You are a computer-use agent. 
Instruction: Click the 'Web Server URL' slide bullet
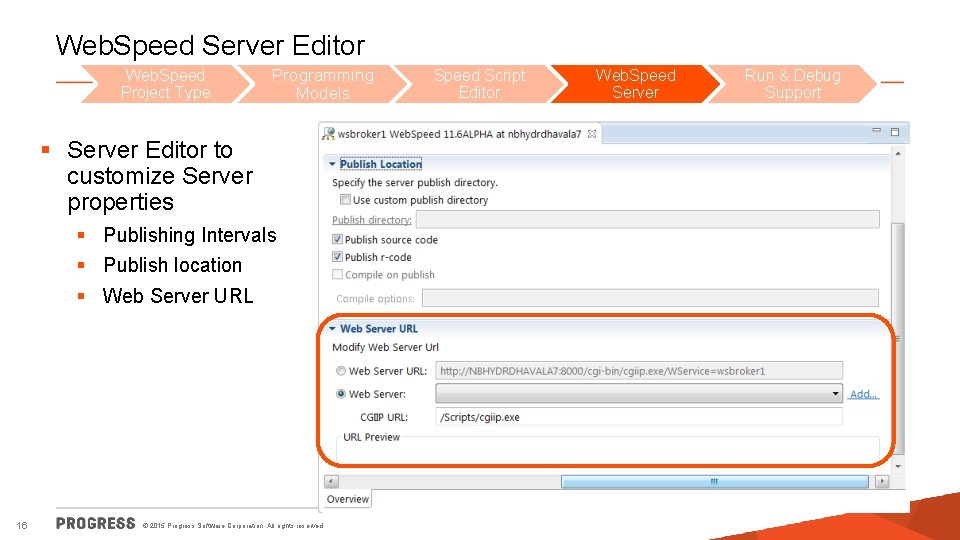178,296
